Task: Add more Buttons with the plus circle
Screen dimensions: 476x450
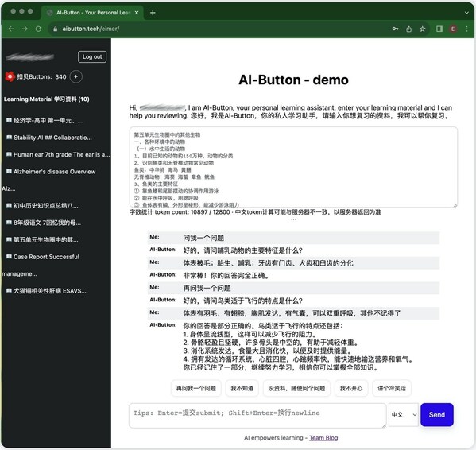Action: (76, 76)
